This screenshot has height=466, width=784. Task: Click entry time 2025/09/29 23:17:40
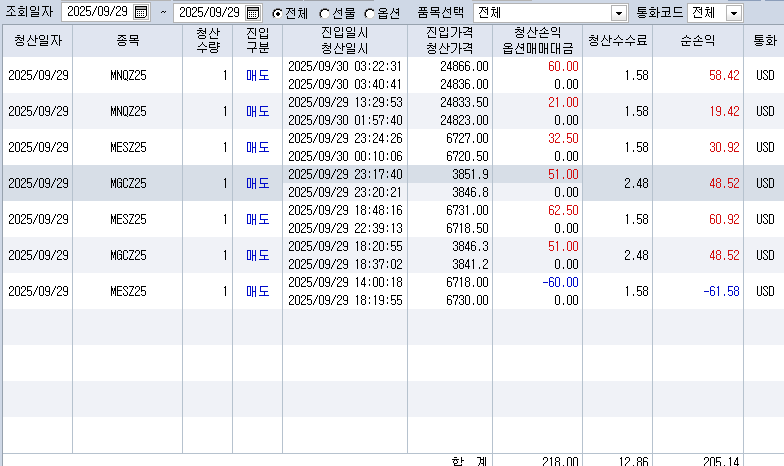tap(345, 174)
